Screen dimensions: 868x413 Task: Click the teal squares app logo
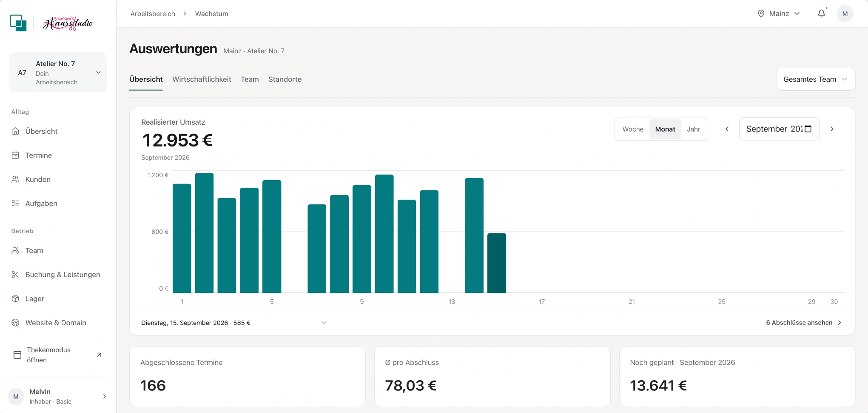[x=18, y=23]
